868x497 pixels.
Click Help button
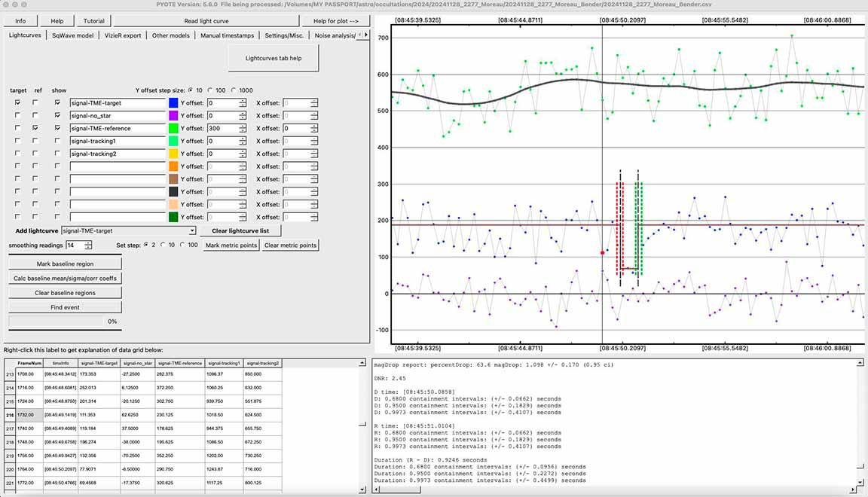tap(57, 21)
